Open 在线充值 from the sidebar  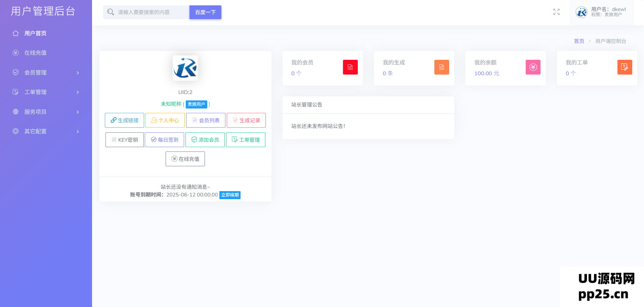tap(35, 53)
